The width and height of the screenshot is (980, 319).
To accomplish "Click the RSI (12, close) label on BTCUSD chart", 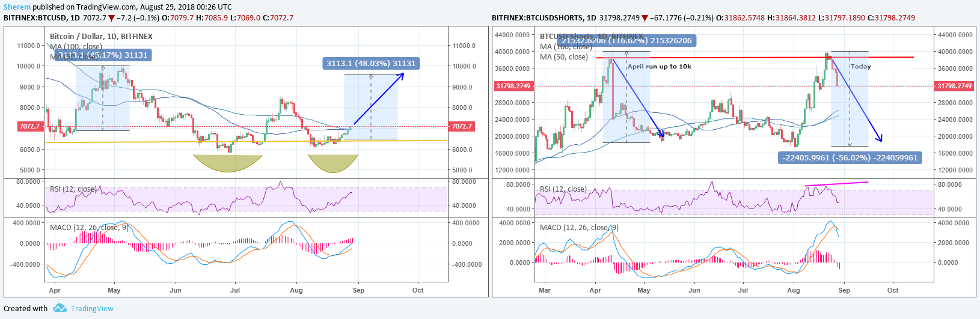I will 73,189.
